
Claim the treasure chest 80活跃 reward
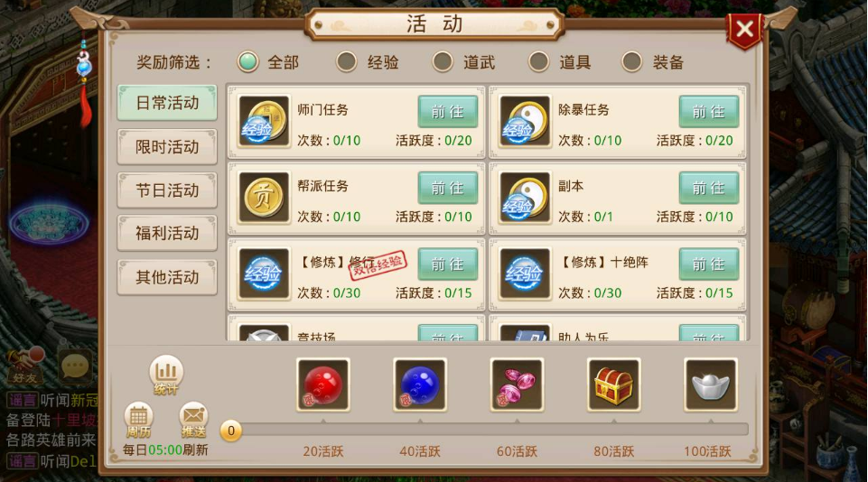(614, 385)
